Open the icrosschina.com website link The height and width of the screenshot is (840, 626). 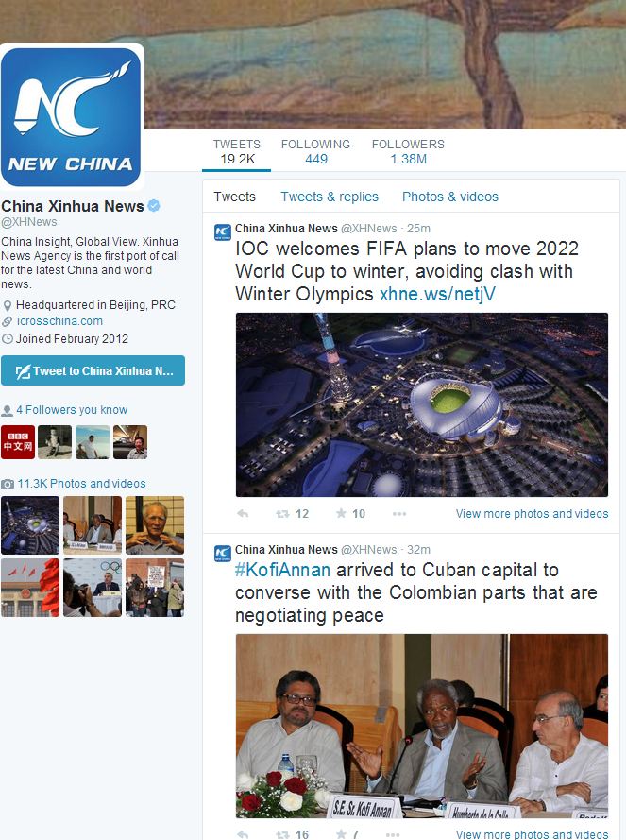point(59,321)
